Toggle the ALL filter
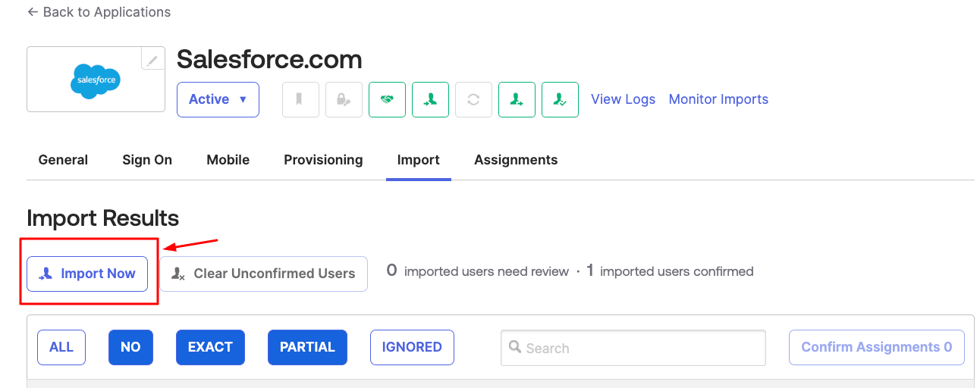980x388 pixels. point(61,347)
